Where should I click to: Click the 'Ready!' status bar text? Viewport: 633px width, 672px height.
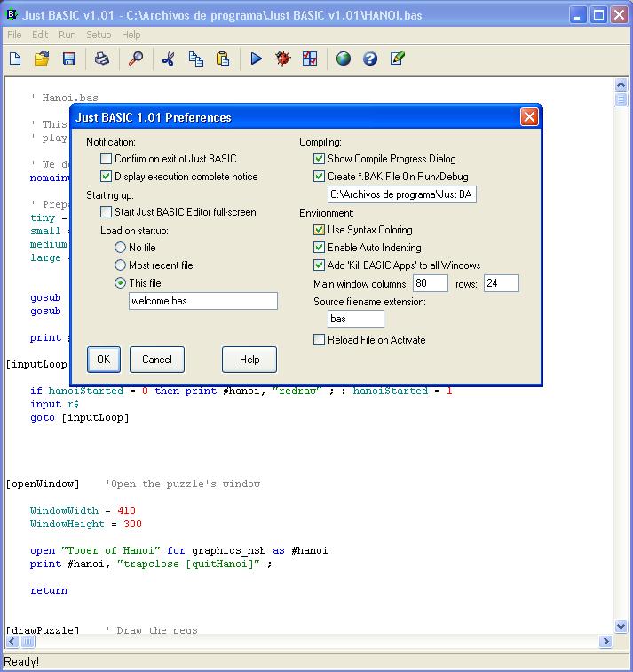[x=21, y=661]
